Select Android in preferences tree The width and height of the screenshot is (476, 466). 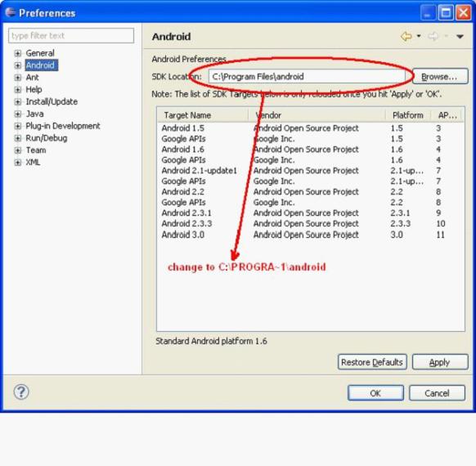(41, 65)
